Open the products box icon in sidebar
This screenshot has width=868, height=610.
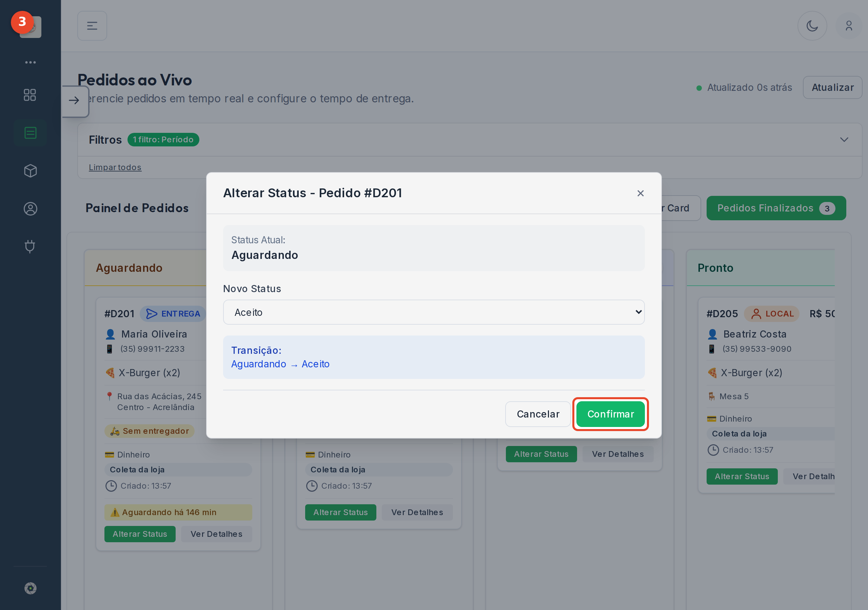tap(30, 171)
